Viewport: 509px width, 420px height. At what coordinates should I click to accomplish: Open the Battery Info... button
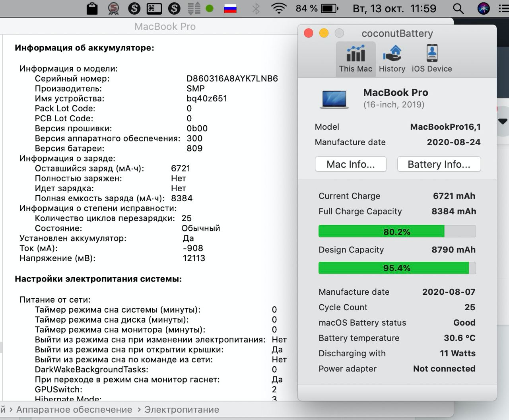439,164
